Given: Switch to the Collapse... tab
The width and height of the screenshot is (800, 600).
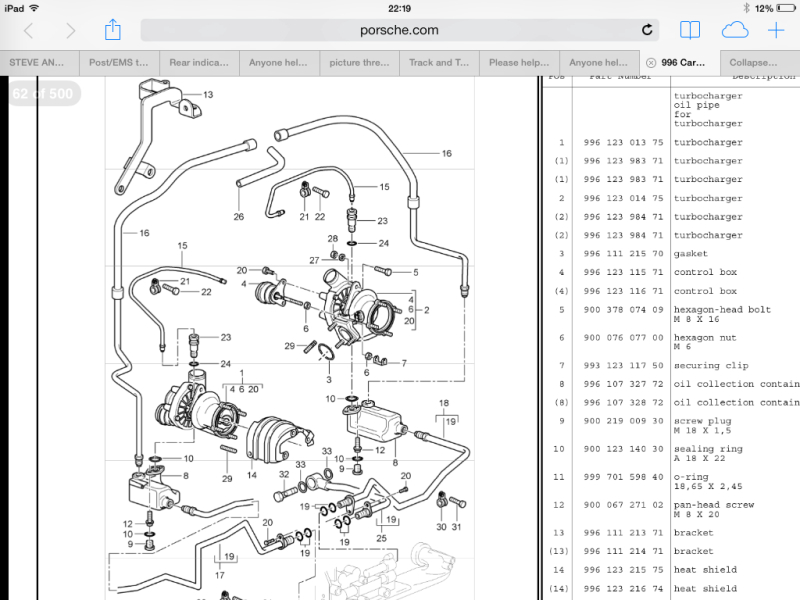Looking at the screenshot, I should point(760,63).
